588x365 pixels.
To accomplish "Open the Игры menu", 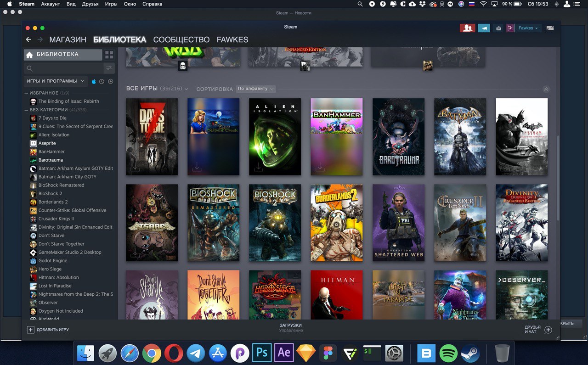I will 111,4.
